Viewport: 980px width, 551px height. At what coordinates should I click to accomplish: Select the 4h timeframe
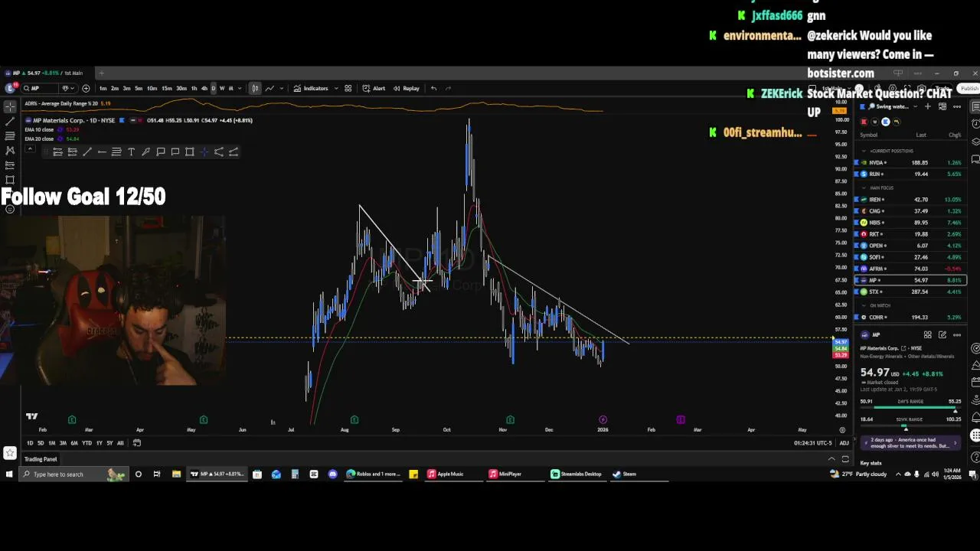coord(204,88)
